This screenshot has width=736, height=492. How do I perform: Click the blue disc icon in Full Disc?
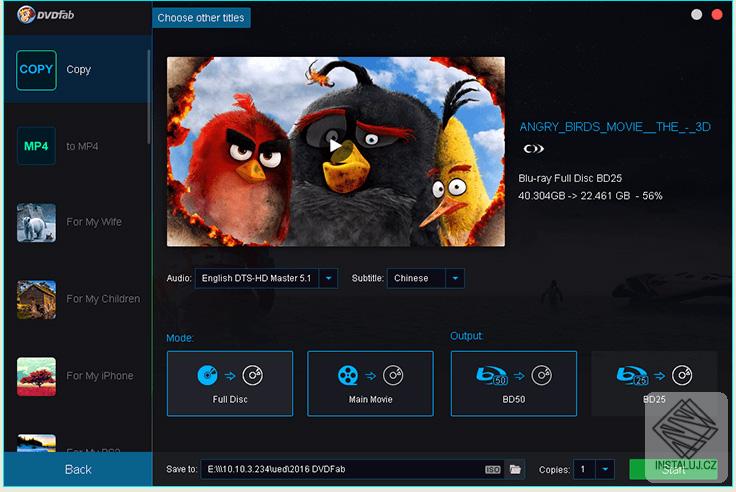[x=207, y=375]
